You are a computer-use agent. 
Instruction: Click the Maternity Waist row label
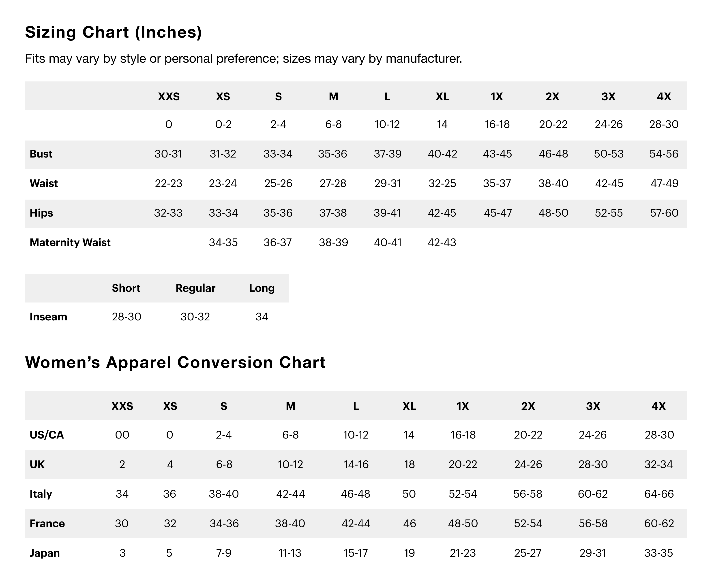pyautogui.click(x=70, y=243)
